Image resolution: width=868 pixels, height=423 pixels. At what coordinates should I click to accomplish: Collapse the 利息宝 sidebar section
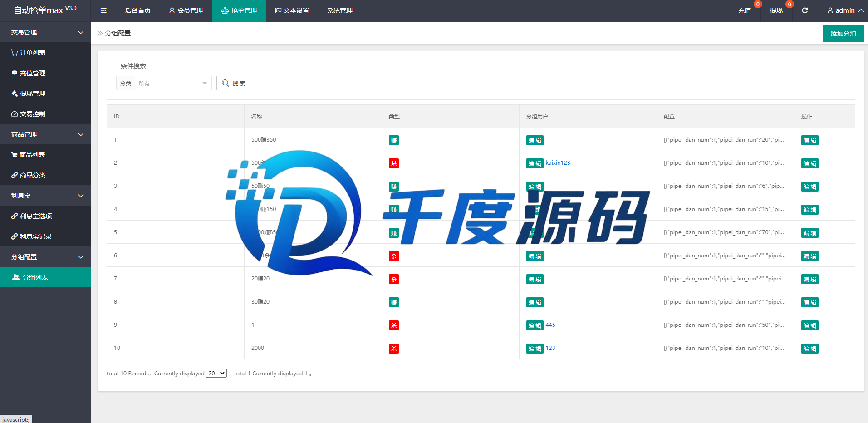click(x=45, y=196)
